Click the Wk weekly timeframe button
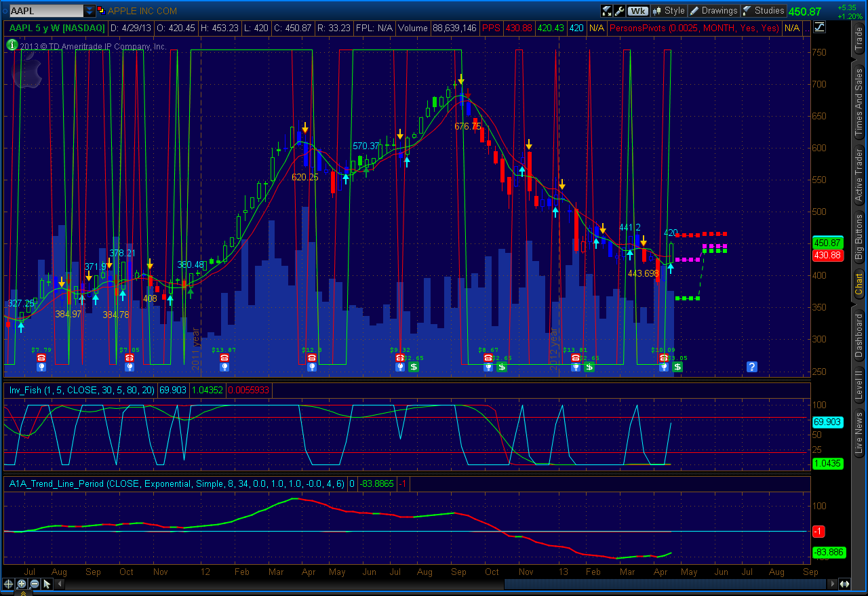The image size is (868, 596). coord(638,11)
